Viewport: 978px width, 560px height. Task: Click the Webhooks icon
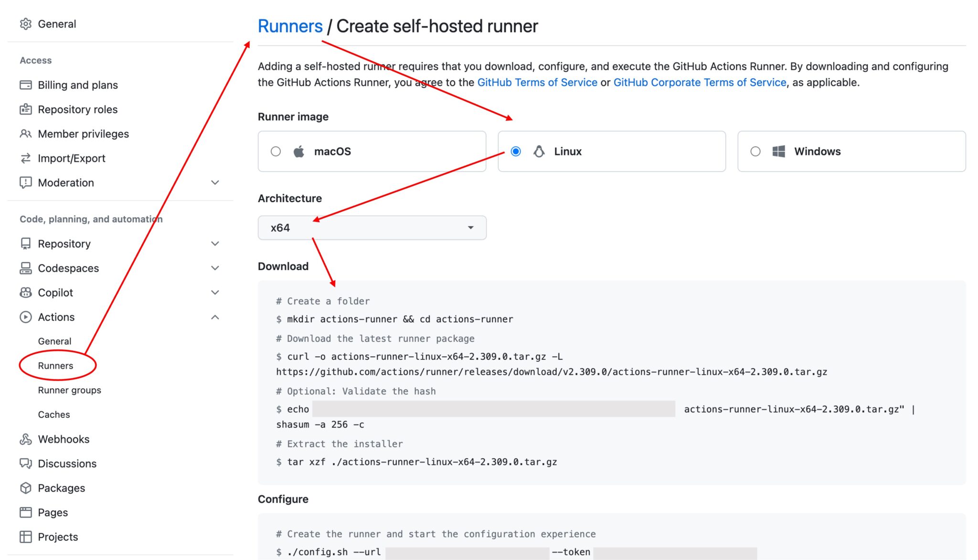point(26,439)
